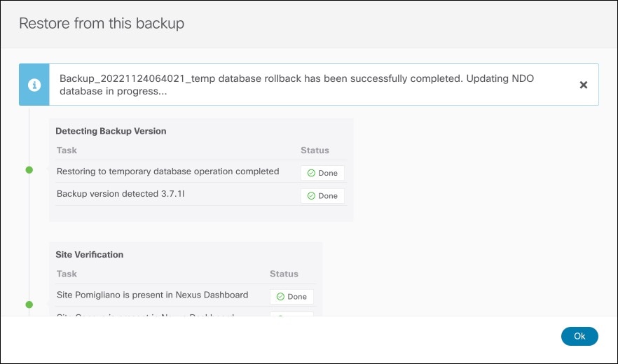The image size is (618, 364).
Task: Click the Status column header under Detecting Backup Version
Action: 315,150
